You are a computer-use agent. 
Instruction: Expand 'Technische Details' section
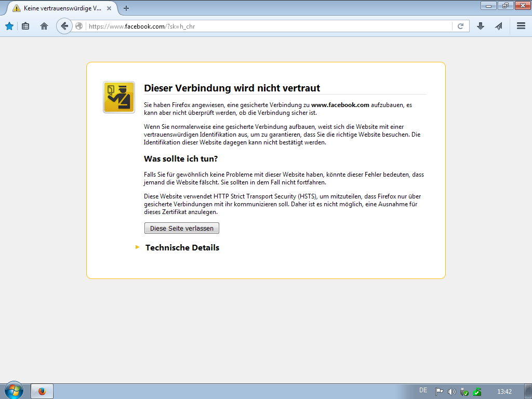click(182, 248)
